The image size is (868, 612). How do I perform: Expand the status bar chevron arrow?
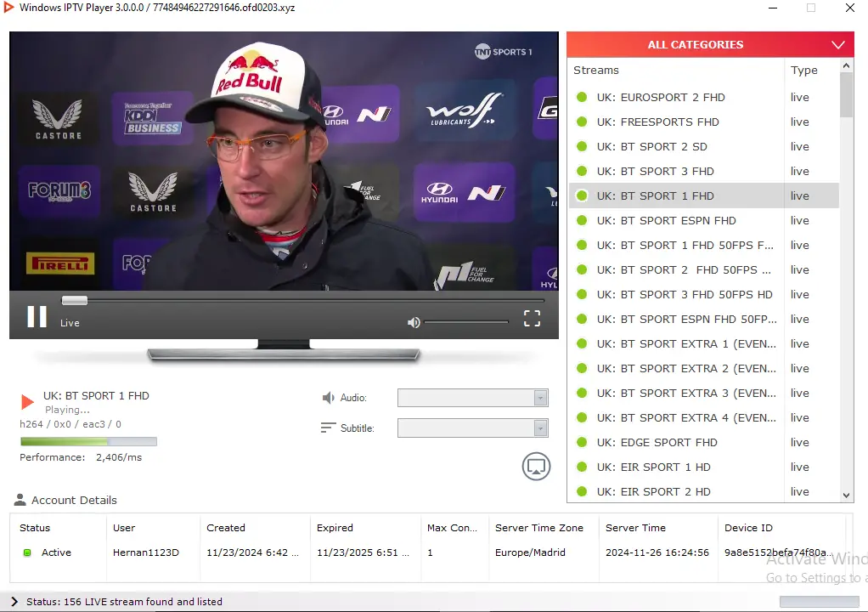(x=14, y=602)
